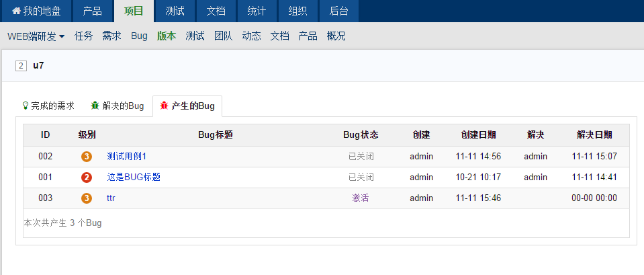This screenshot has height=275, width=644.
Task: Click severity 3 badge for bug 002
Action: click(87, 157)
